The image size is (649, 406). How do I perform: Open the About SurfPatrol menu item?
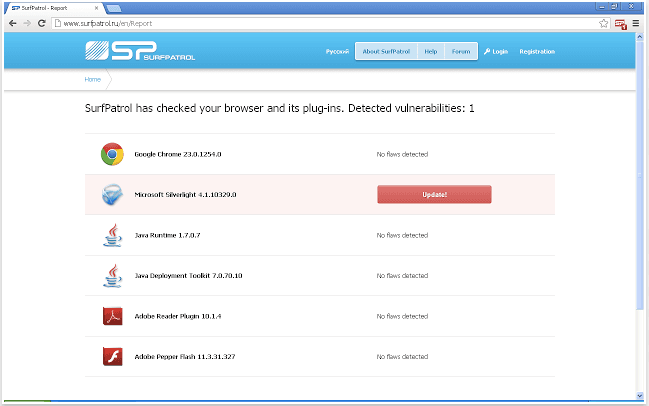click(385, 51)
